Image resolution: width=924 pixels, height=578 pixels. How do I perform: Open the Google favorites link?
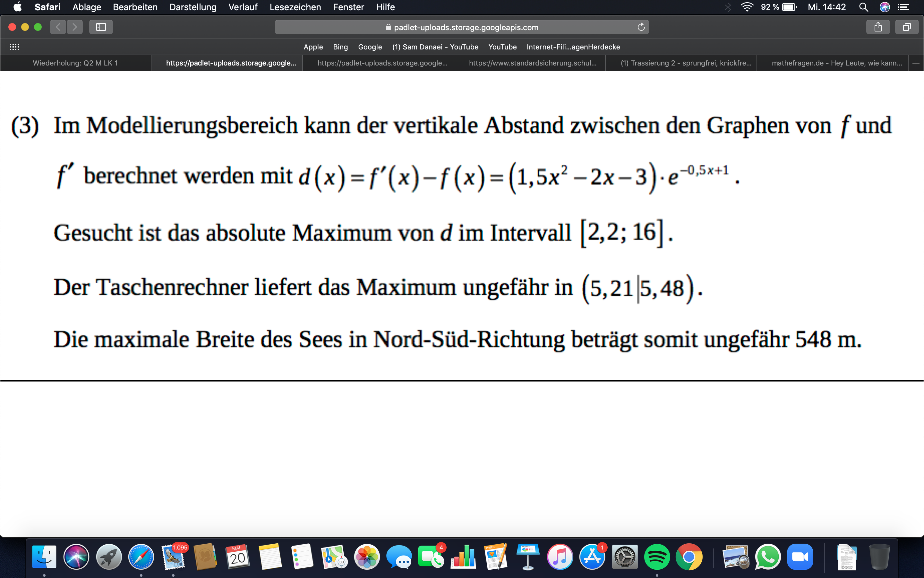click(370, 47)
